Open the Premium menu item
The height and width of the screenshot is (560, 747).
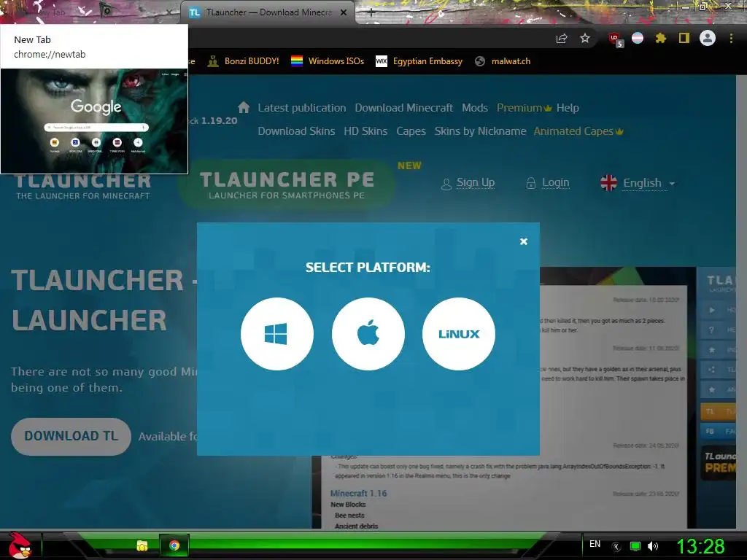pos(524,108)
